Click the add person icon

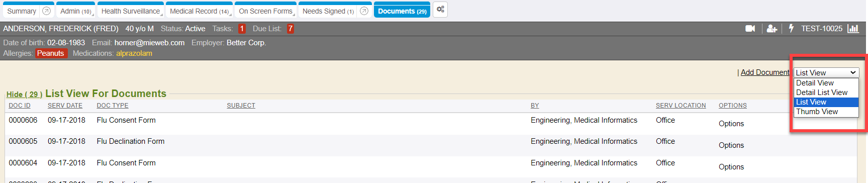coord(772,29)
